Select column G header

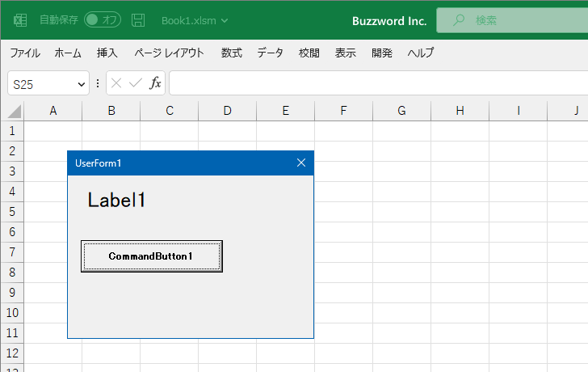pos(401,111)
